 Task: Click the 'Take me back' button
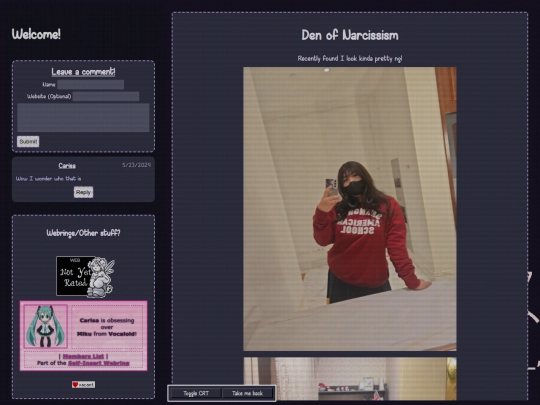tap(248, 393)
